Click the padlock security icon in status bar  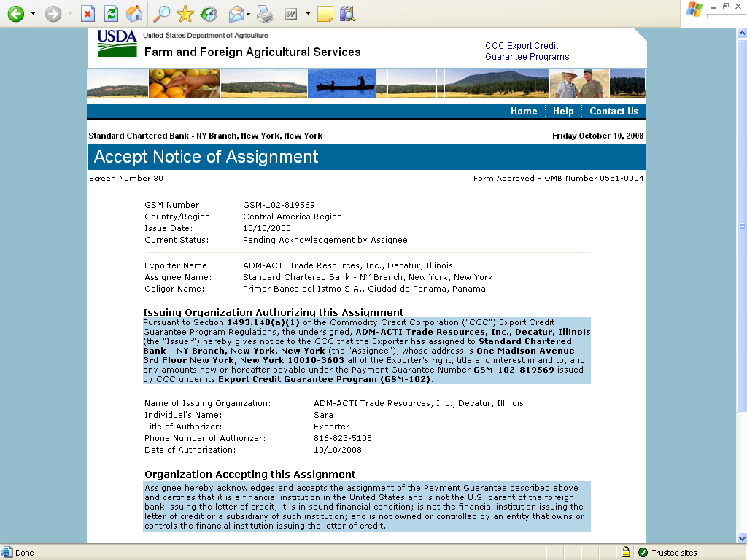[625, 552]
